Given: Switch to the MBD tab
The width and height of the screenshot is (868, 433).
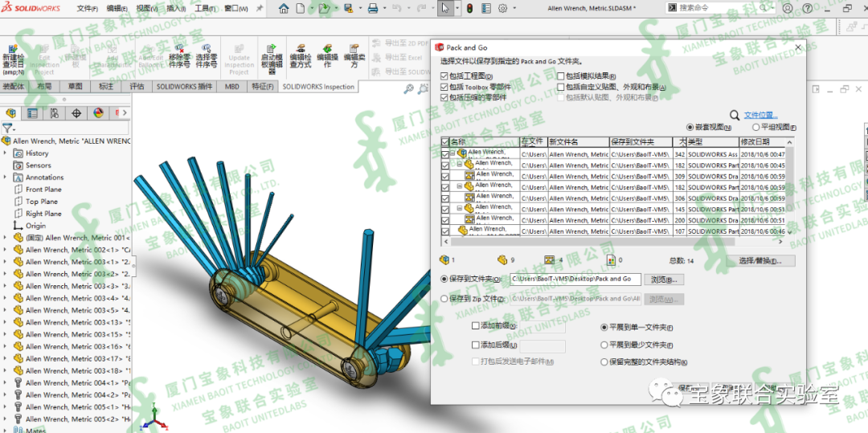Looking at the screenshot, I should (232, 86).
